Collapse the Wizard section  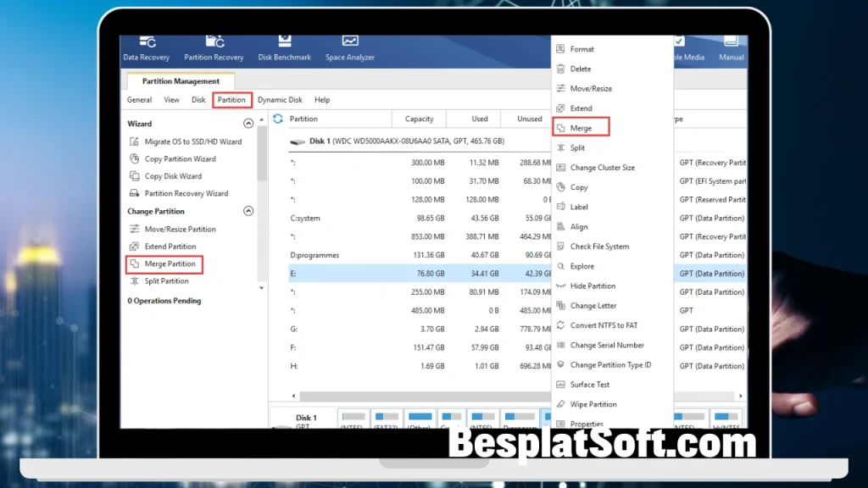(x=248, y=122)
